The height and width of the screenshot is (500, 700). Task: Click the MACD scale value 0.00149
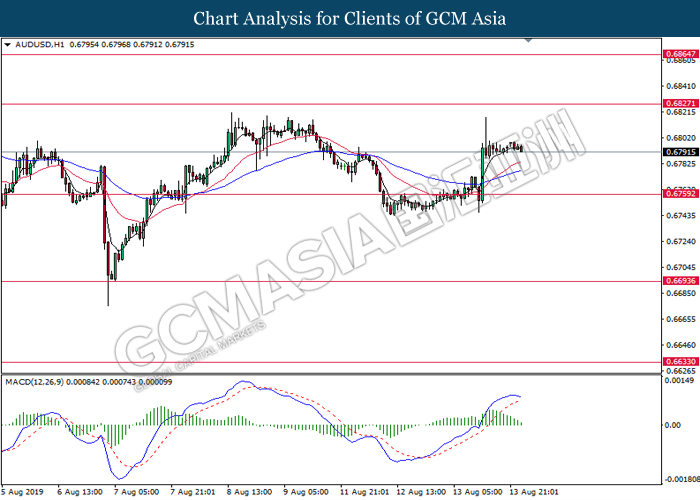click(x=679, y=380)
